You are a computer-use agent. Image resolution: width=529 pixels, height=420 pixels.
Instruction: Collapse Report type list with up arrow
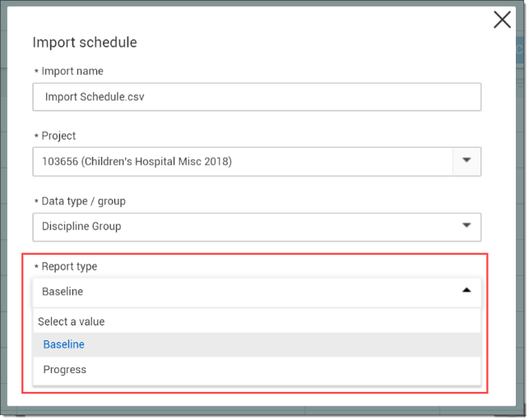click(x=466, y=291)
